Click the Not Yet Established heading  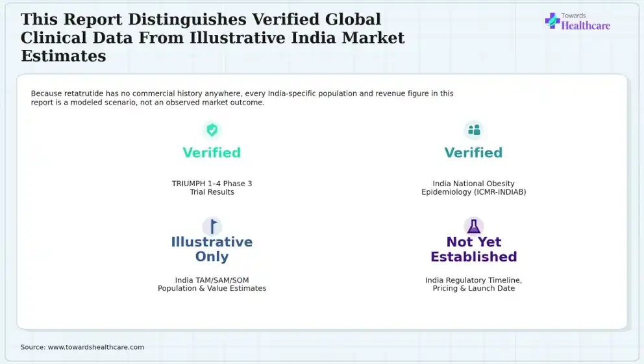click(x=473, y=249)
